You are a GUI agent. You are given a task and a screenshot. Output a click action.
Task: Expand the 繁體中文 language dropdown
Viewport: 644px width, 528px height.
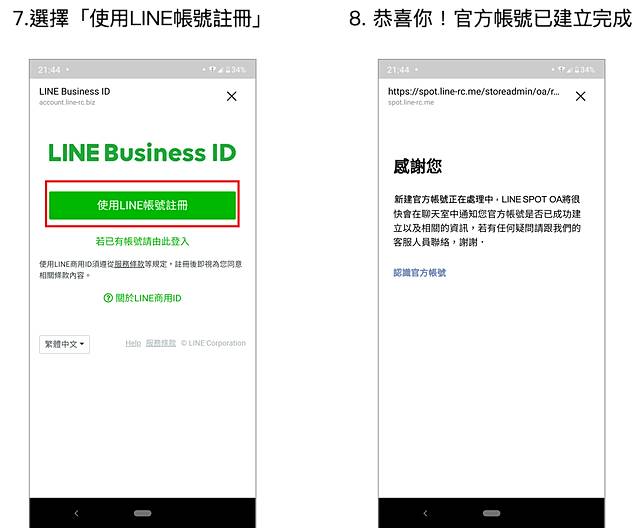[64, 344]
